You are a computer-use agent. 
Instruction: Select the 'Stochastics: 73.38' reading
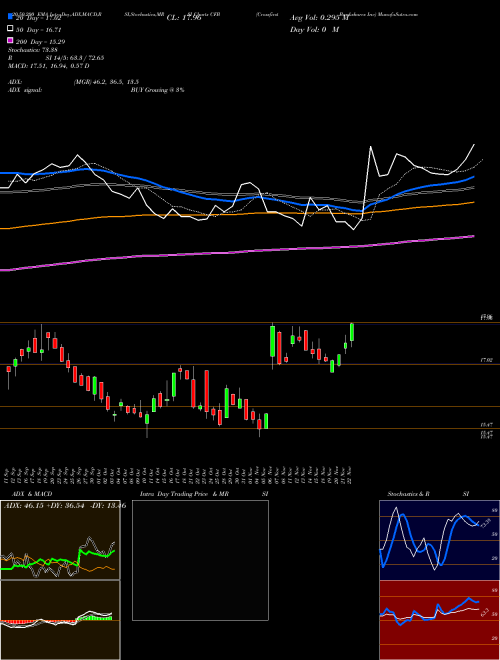coord(33,50)
